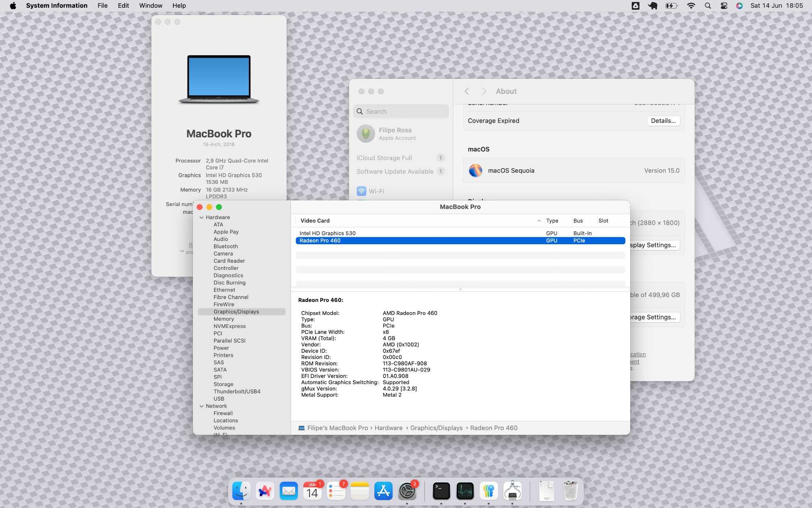Screen dimensions: 812x508
Task: Activate Siri from the menu bar
Action: [739, 6]
